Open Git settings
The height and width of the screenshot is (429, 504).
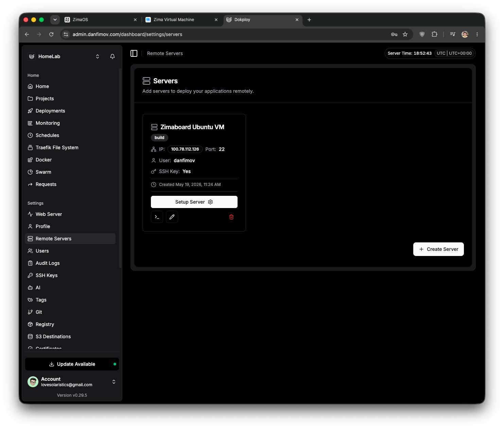pos(70,312)
